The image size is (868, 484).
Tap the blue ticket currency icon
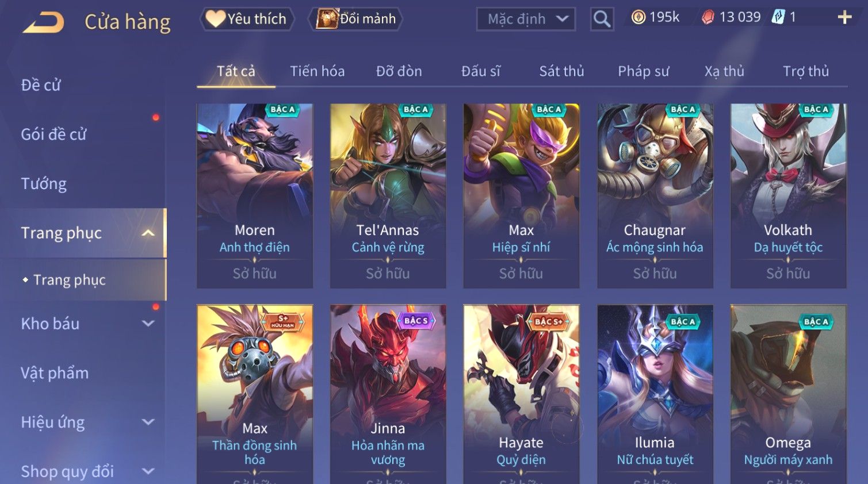click(778, 17)
